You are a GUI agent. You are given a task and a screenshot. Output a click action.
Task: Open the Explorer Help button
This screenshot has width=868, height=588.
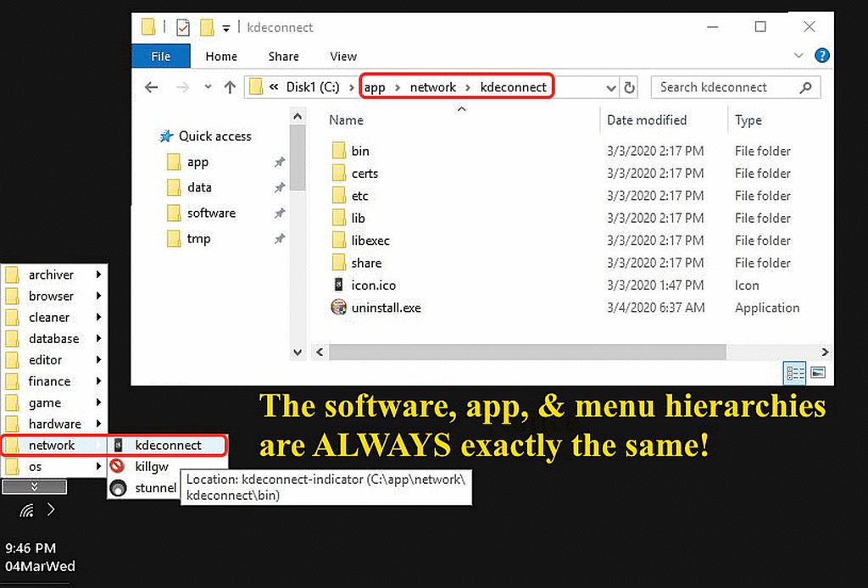pos(822,55)
